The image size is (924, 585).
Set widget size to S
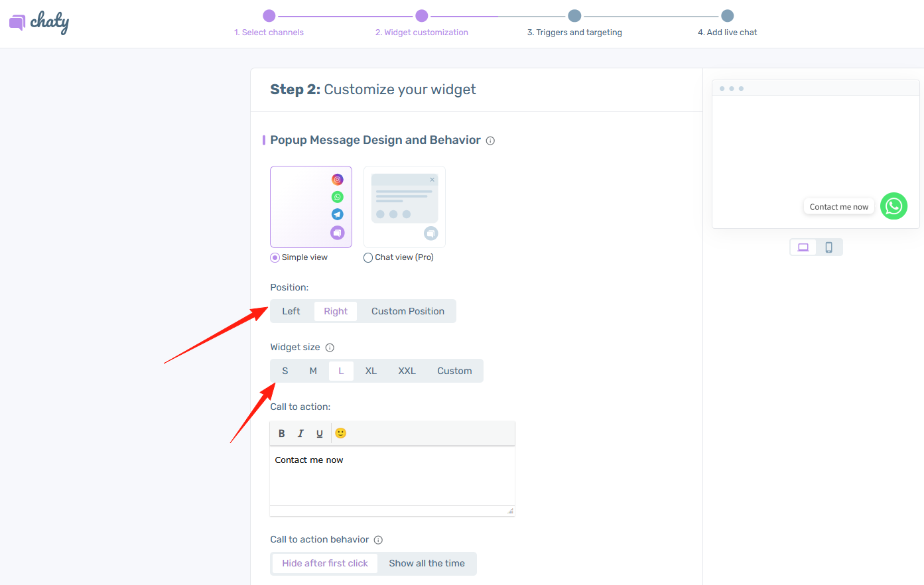pyautogui.click(x=285, y=371)
